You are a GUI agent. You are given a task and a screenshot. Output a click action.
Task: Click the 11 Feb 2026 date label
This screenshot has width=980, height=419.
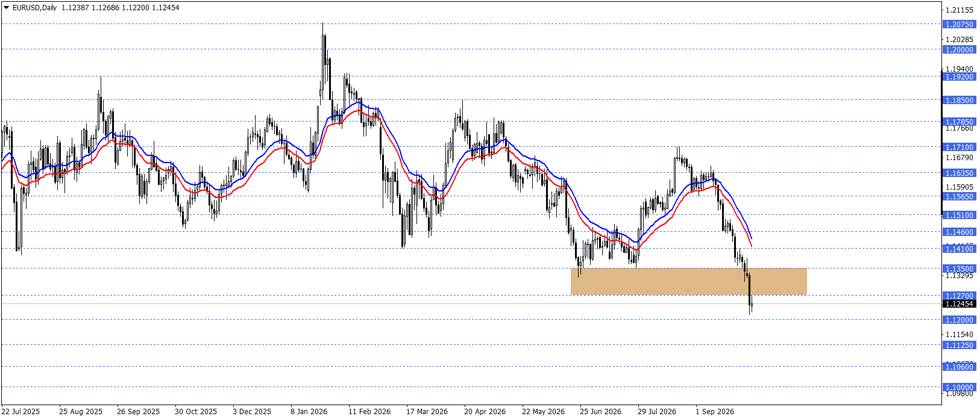pyautogui.click(x=369, y=412)
